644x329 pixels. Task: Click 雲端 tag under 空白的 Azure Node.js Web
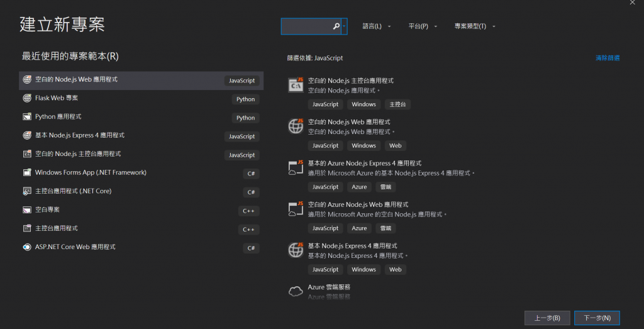[x=386, y=228]
